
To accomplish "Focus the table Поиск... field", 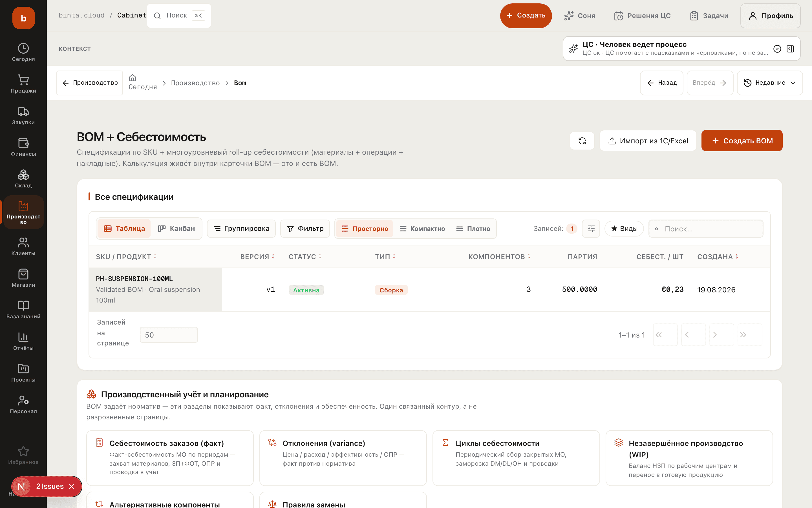I will click(x=706, y=229).
